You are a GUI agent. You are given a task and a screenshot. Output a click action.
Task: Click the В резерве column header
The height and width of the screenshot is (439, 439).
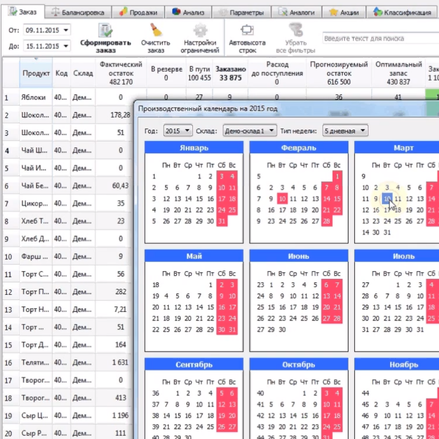166,73
